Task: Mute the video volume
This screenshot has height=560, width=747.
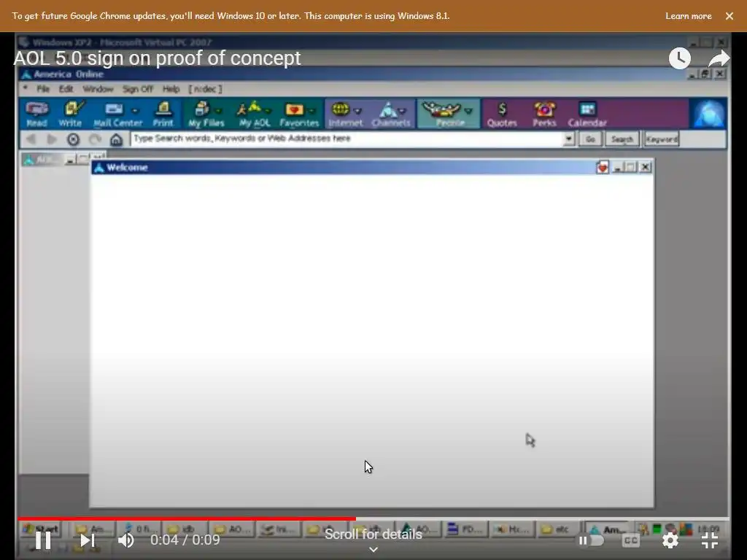Action: click(126, 540)
